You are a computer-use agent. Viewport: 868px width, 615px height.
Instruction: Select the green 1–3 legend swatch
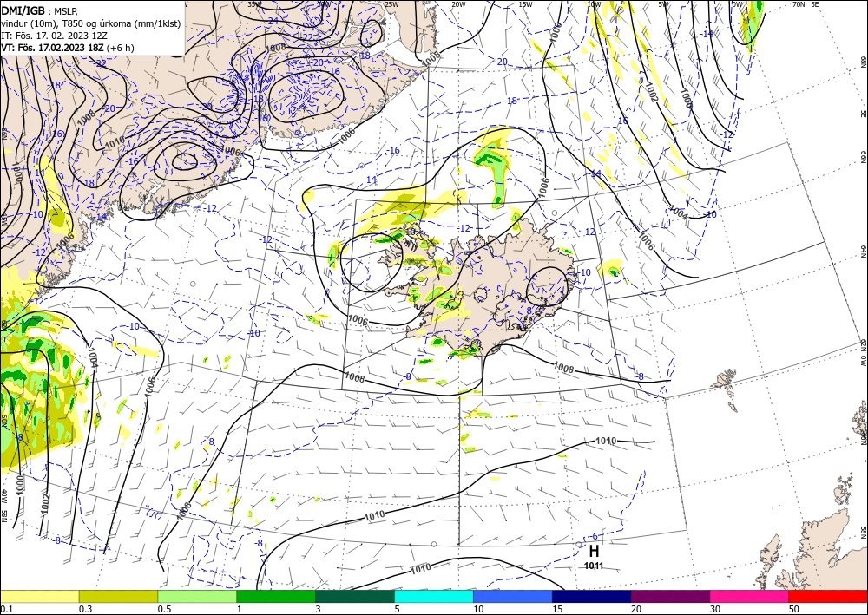point(276,596)
